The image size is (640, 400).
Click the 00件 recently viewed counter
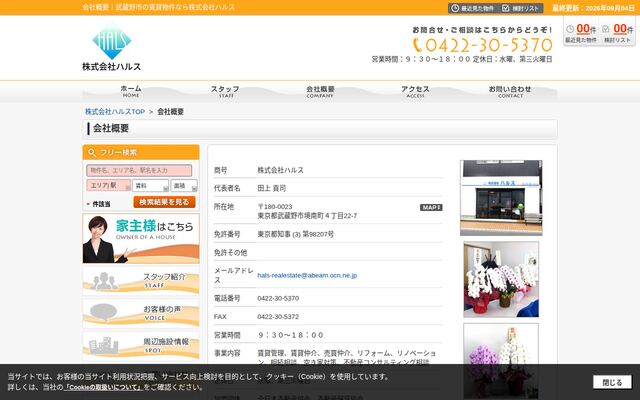[586, 29]
